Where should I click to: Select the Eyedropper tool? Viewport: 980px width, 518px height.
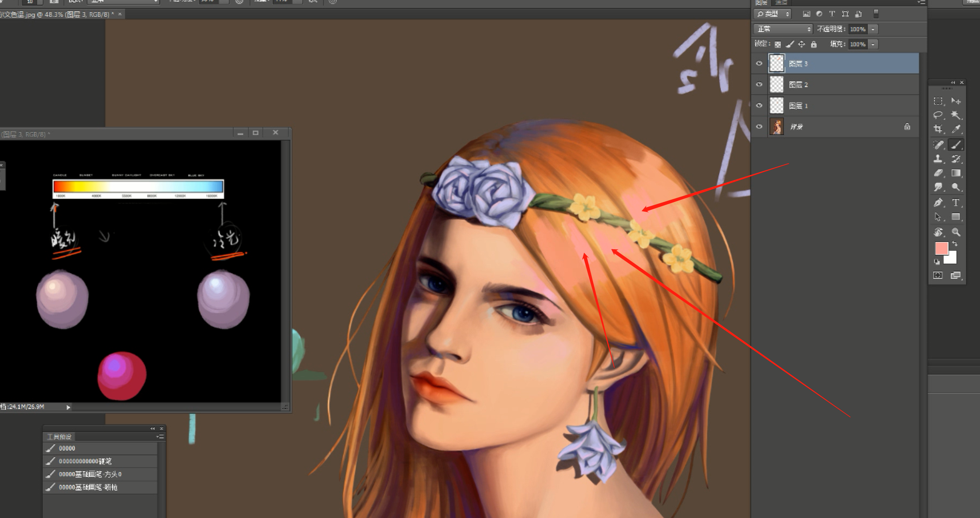click(x=956, y=129)
